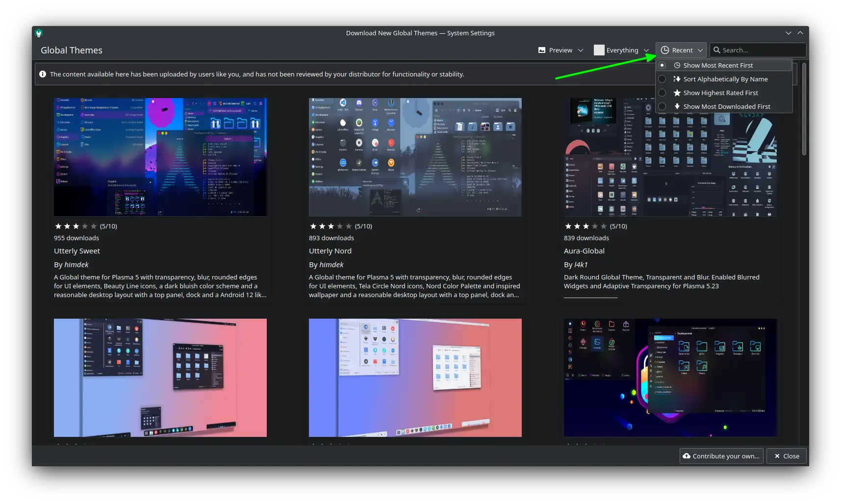Click the X icon on the Close button
Viewport: 841px width, 504px height.
(x=777, y=456)
